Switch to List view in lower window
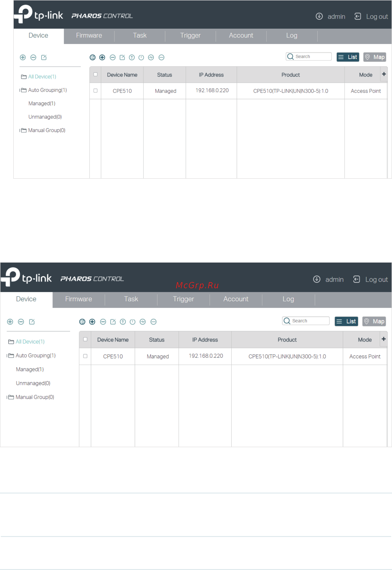Screen dimensions: 392x570 pos(347,322)
